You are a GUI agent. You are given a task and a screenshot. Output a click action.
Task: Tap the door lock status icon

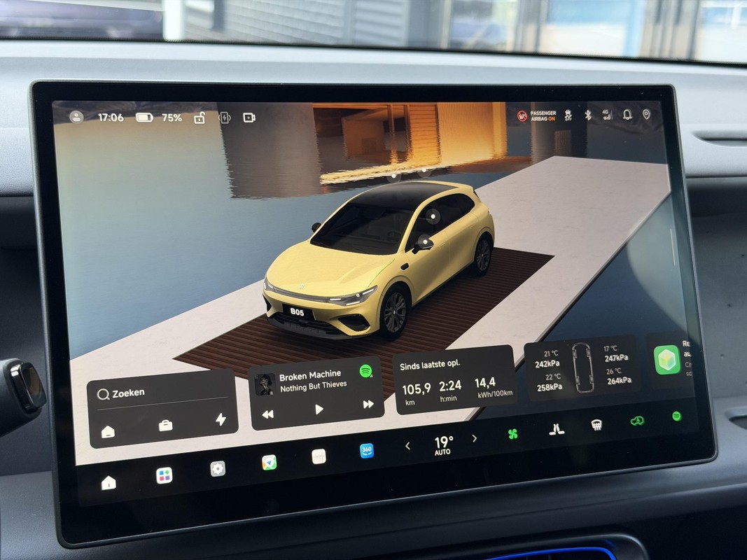click(x=200, y=118)
